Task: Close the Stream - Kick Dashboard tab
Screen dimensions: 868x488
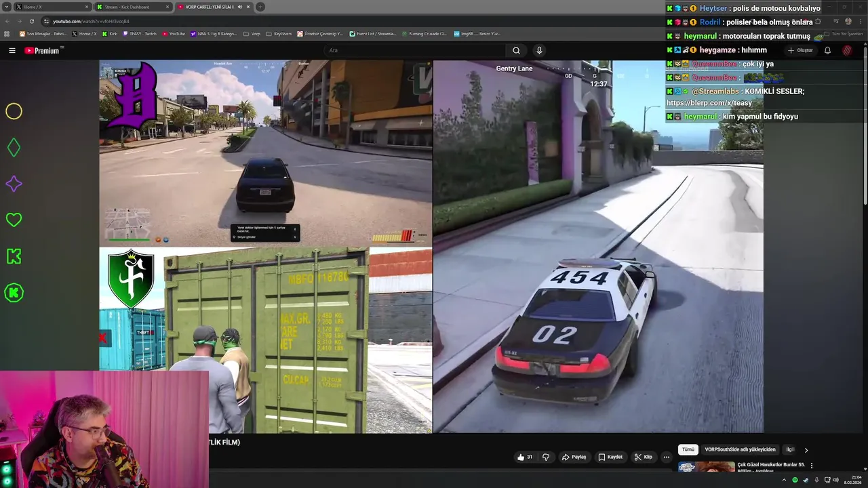Action: coord(167,7)
